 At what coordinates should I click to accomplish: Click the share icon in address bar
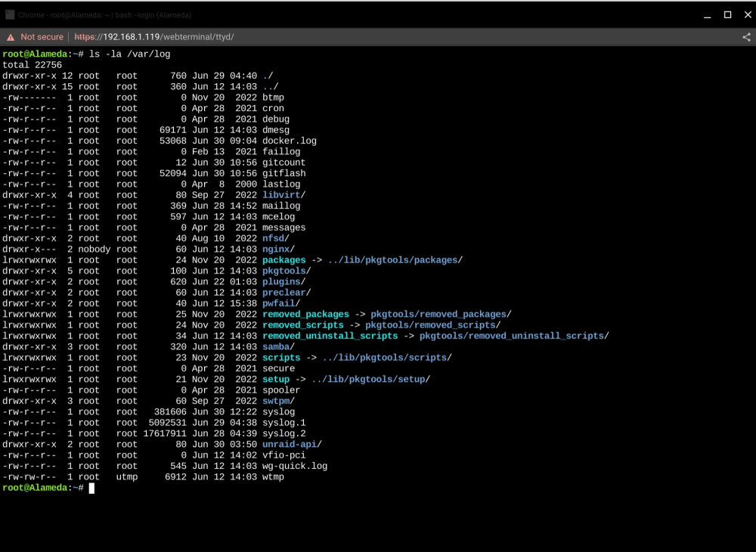point(746,37)
